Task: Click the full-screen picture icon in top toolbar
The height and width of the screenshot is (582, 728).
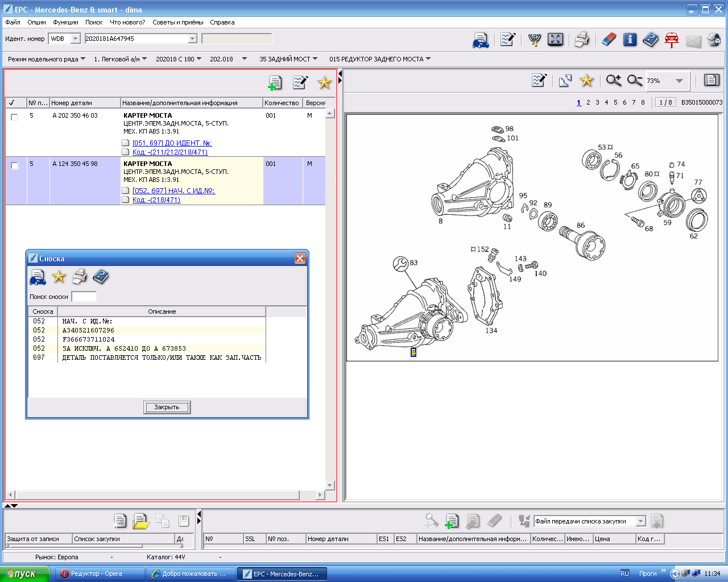Action: pyautogui.click(x=555, y=39)
